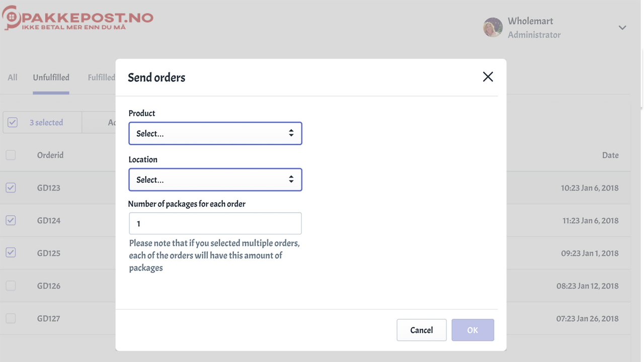Viewport: 644px width, 362px height.
Task: Check the box for order GD126
Action: 11,286
